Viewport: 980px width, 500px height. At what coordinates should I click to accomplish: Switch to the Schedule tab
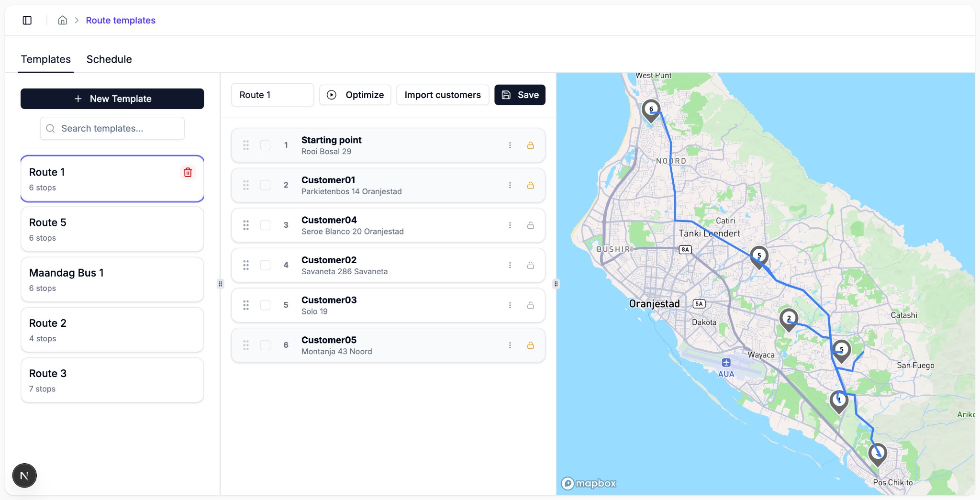tap(109, 59)
